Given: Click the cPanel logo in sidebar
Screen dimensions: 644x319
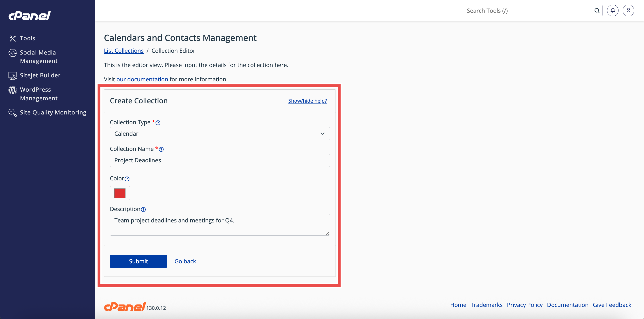Looking at the screenshot, I should [x=30, y=15].
